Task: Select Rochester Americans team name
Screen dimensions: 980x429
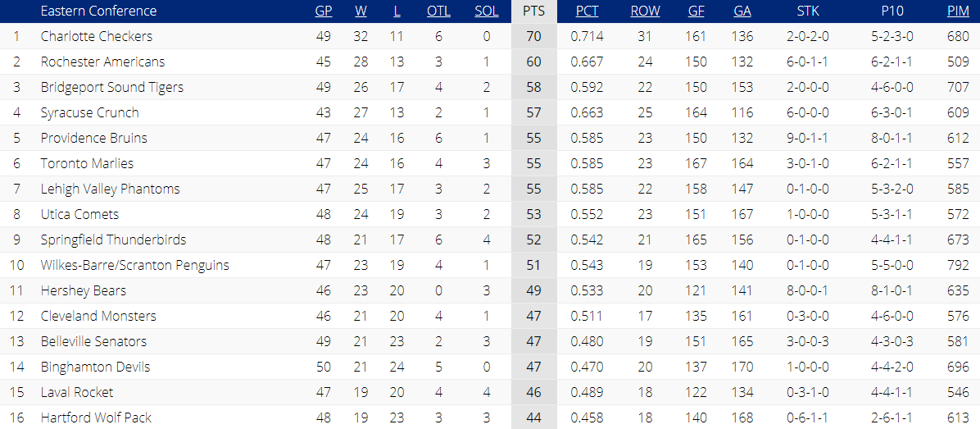Action: click(102, 62)
